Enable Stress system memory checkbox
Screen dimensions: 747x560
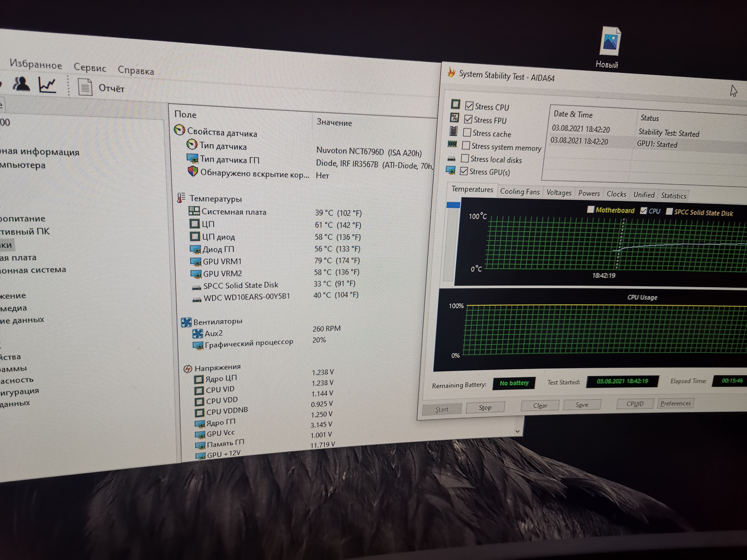[466, 145]
